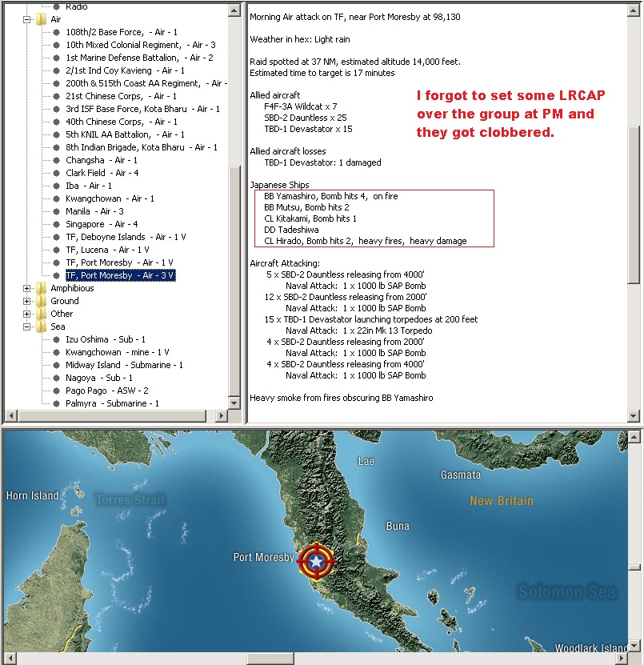Select Midway Island - Submarine - 1
The image size is (644, 665).
coord(124,365)
